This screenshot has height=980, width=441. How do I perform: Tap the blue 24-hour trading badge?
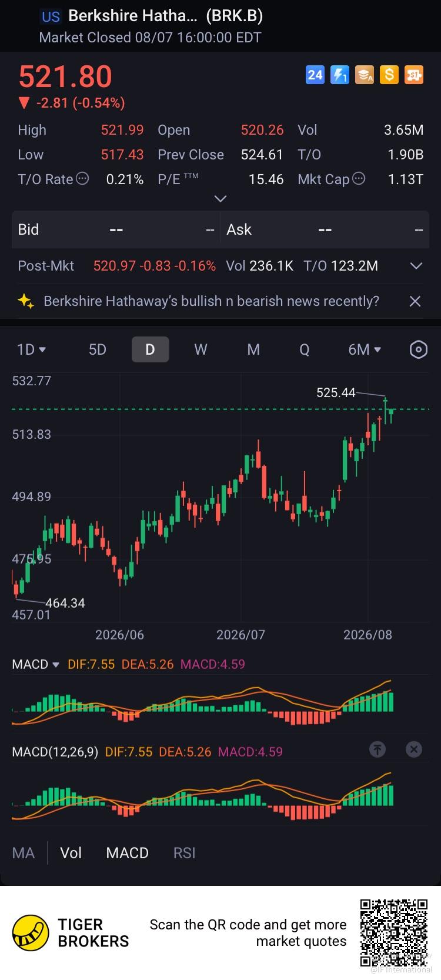point(315,75)
